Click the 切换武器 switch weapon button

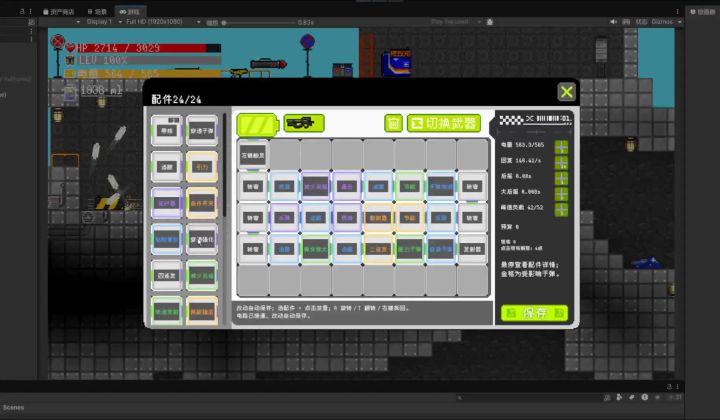(444, 123)
